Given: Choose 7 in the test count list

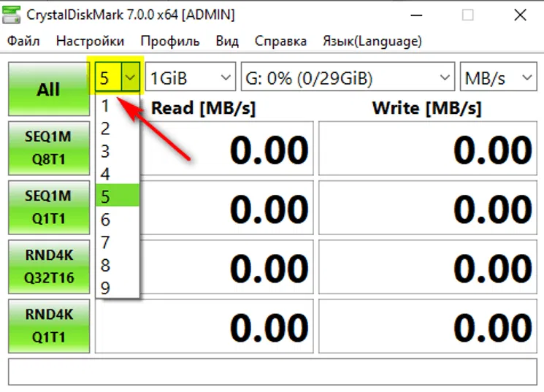Looking at the screenshot, I should click(x=118, y=242).
